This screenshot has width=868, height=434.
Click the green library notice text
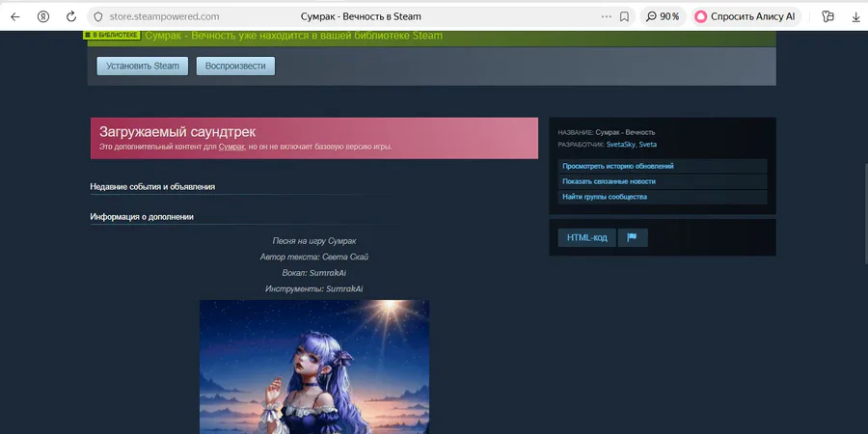[293, 36]
